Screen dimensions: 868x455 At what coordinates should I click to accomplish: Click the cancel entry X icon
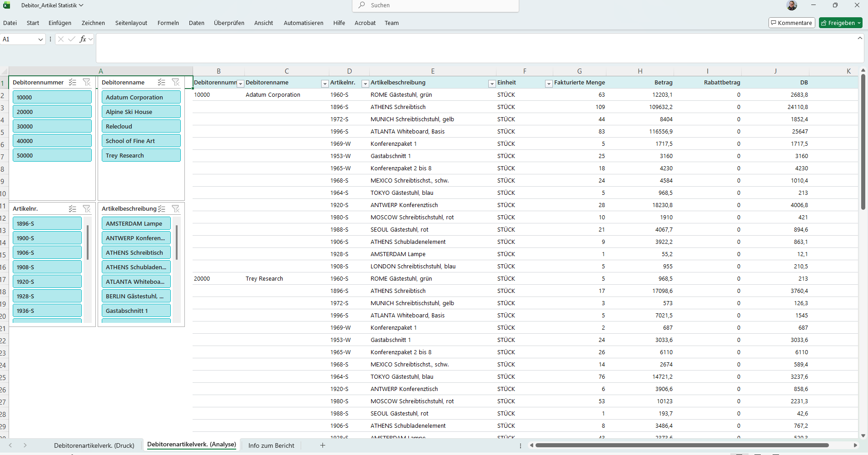(61, 39)
